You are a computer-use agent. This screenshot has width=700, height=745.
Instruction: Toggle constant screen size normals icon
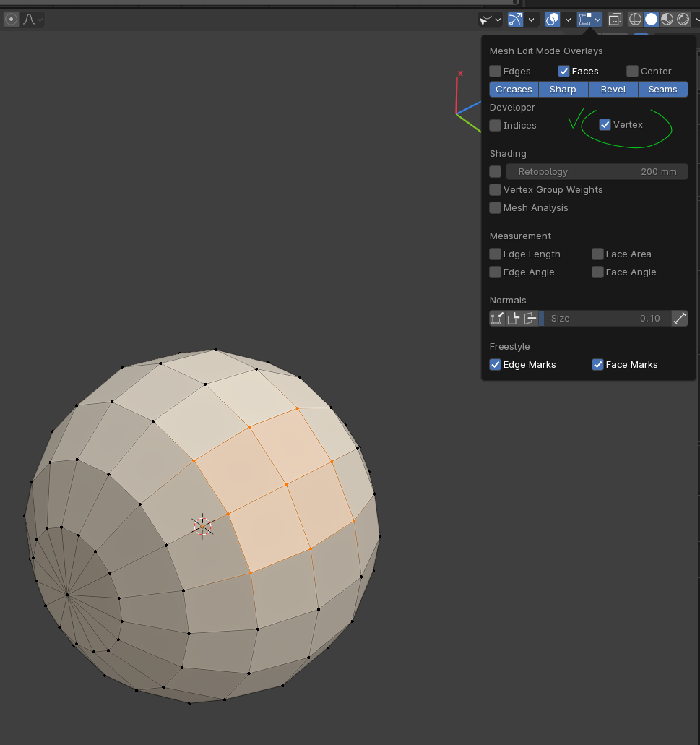pos(680,319)
